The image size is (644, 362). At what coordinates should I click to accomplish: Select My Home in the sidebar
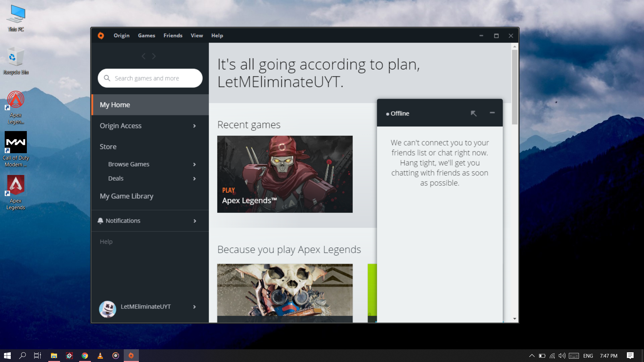click(150, 105)
